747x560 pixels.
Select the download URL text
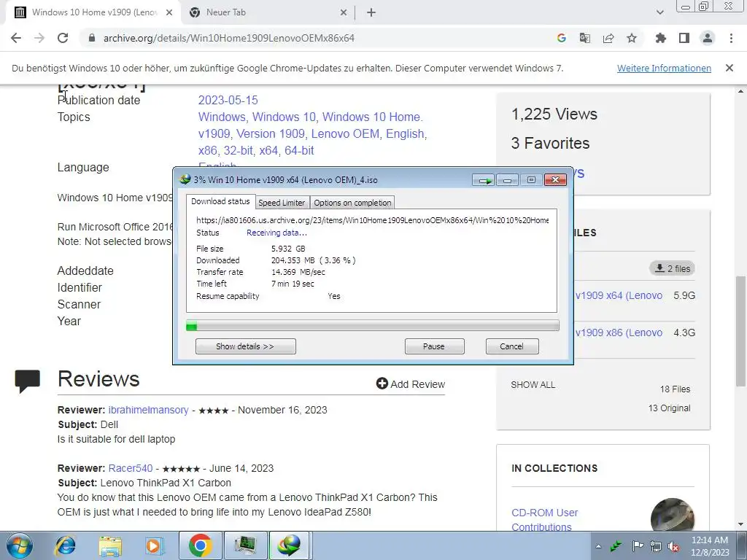[x=372, y=220]
